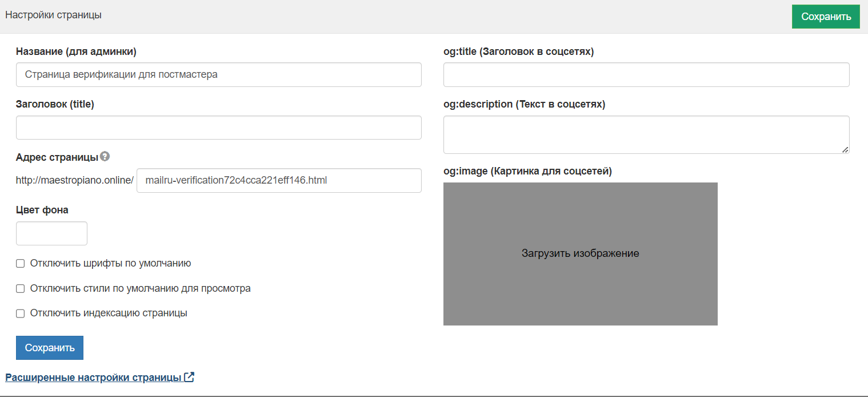The height and width of the screenshot is (397, 868).
Task: Click the og:image (Картинка для соцсетей) label
Action: [x=527, y=171]
